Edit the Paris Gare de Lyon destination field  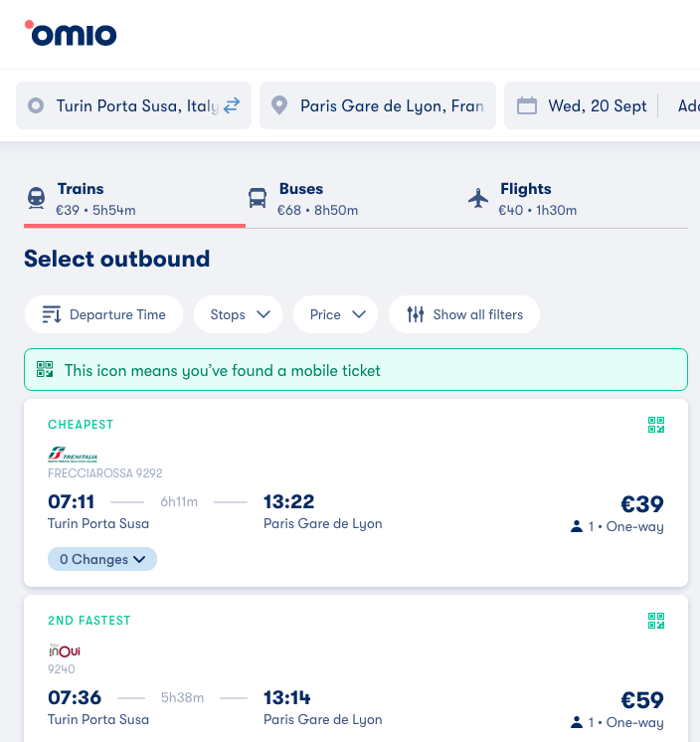coord(391,105)
